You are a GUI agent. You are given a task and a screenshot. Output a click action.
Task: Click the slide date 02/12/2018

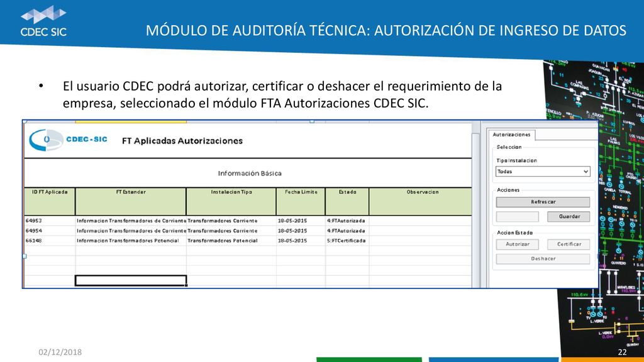[60, 352]
